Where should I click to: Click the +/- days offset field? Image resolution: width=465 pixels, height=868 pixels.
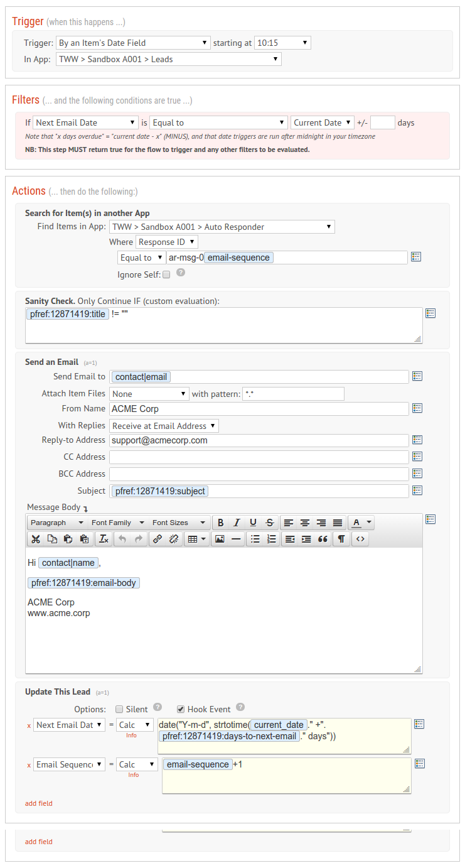[383, 122]
